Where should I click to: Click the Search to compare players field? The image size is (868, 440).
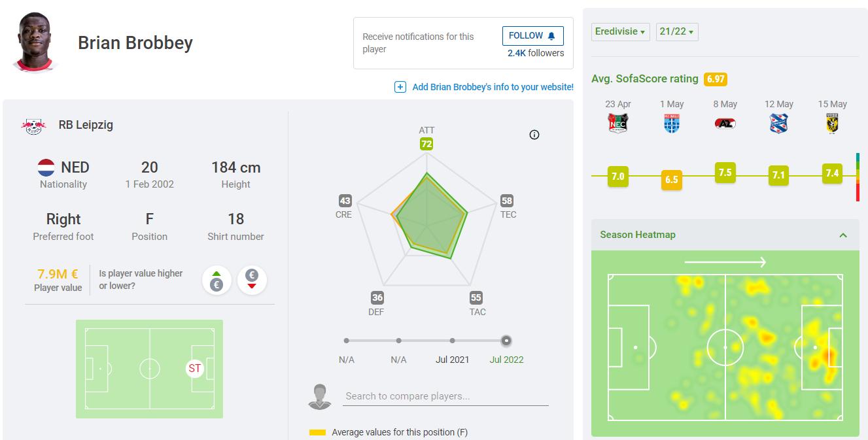(x=445, y=396)
